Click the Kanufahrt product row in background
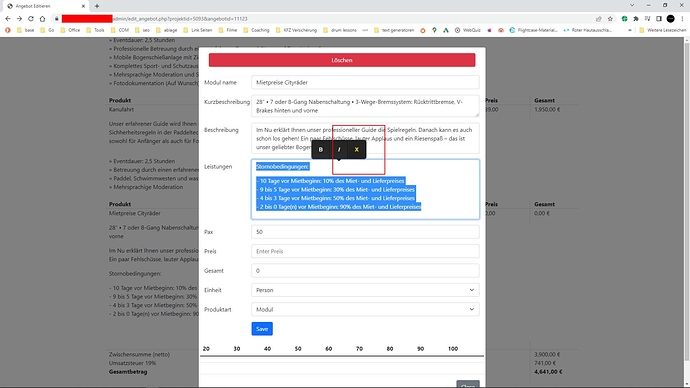 pos(121,109)
